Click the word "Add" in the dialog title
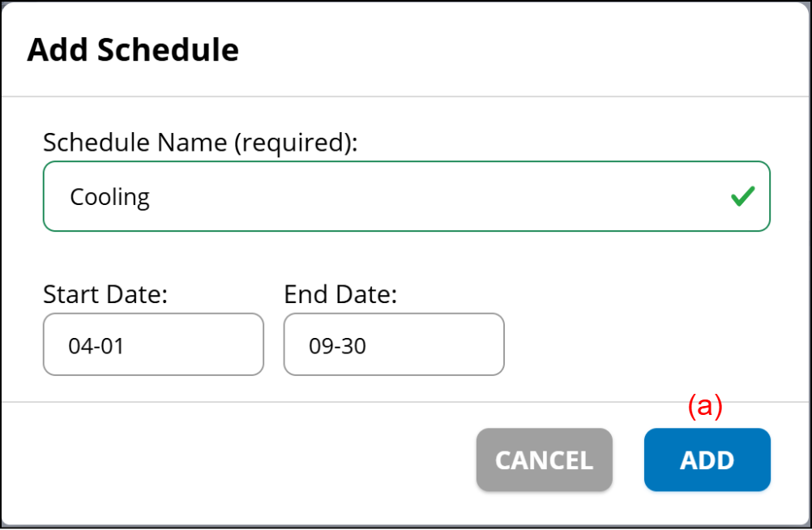 58,50
